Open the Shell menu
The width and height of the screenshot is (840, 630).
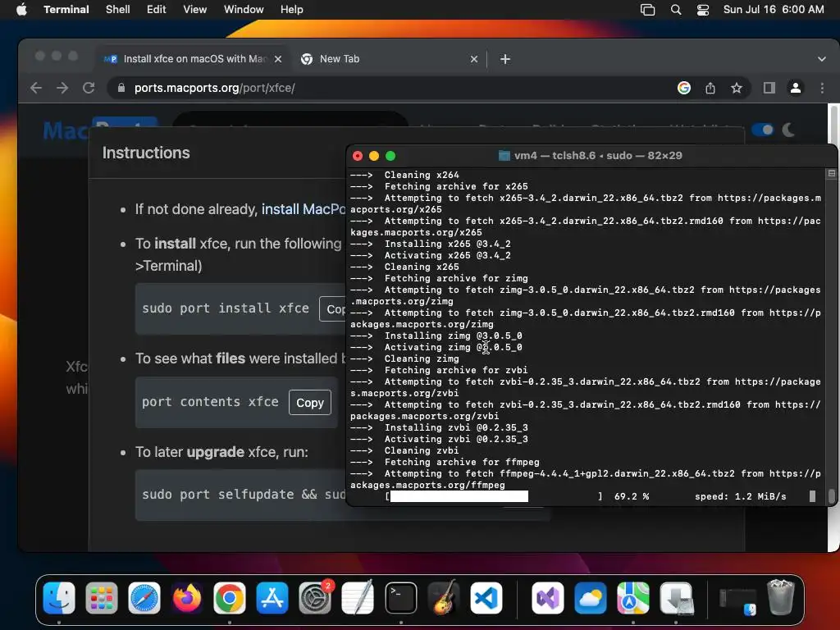tap(118, 10)
